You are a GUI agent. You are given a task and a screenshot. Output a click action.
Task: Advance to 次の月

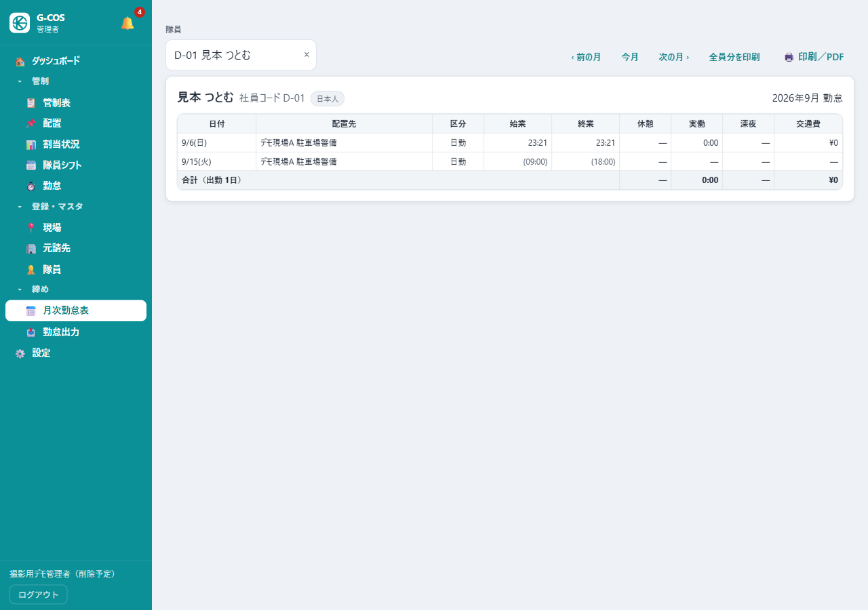(x=674, y=57)
